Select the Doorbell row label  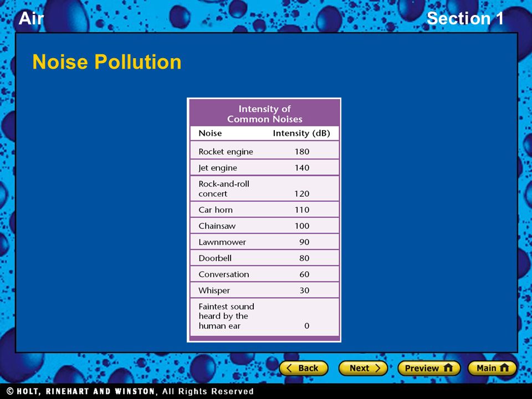[x=215, y=258]
